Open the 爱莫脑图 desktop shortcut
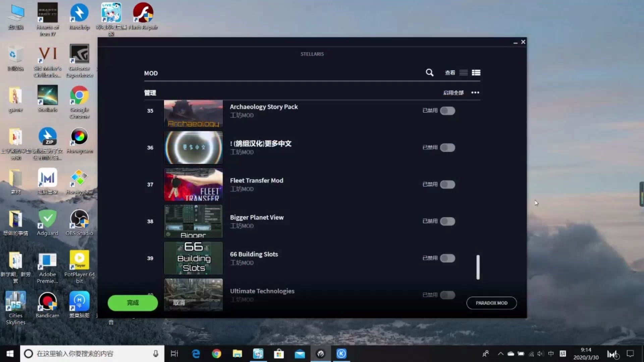 [x=79, y=305]
